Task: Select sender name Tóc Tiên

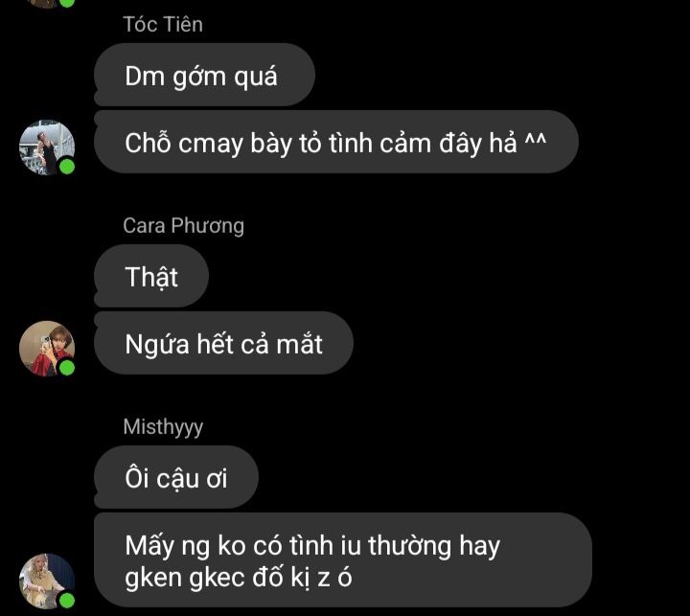Action: click(163, 25)
